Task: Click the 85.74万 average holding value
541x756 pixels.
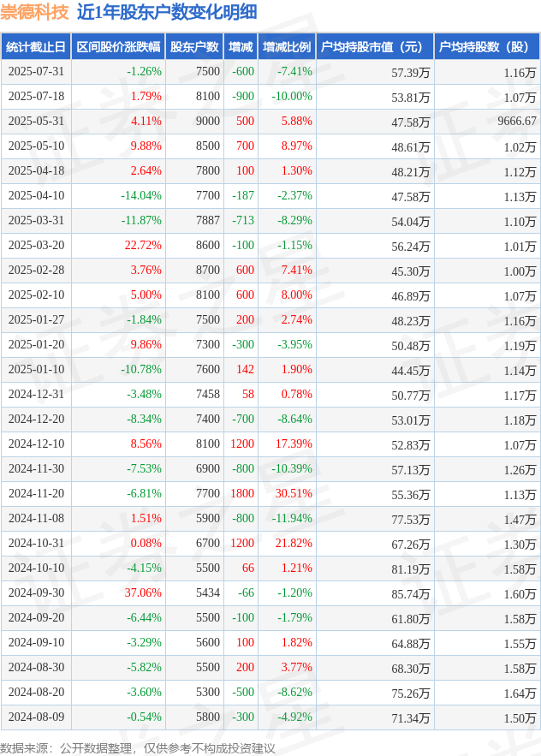Action: click(410, 594)
